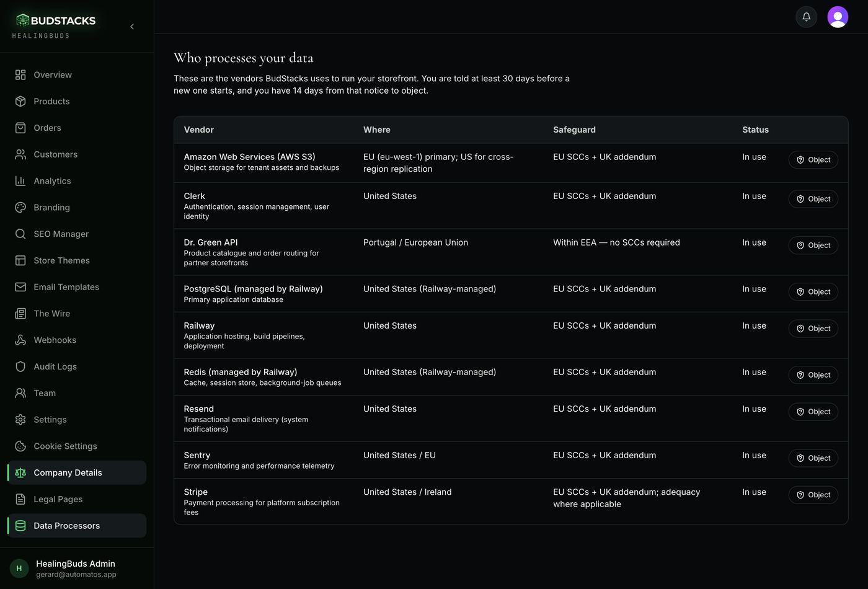Viewport: 868px width, 589px height.
Task: Click the BudStacks logo
Action: pyautogui.click(x=56, y=20)
